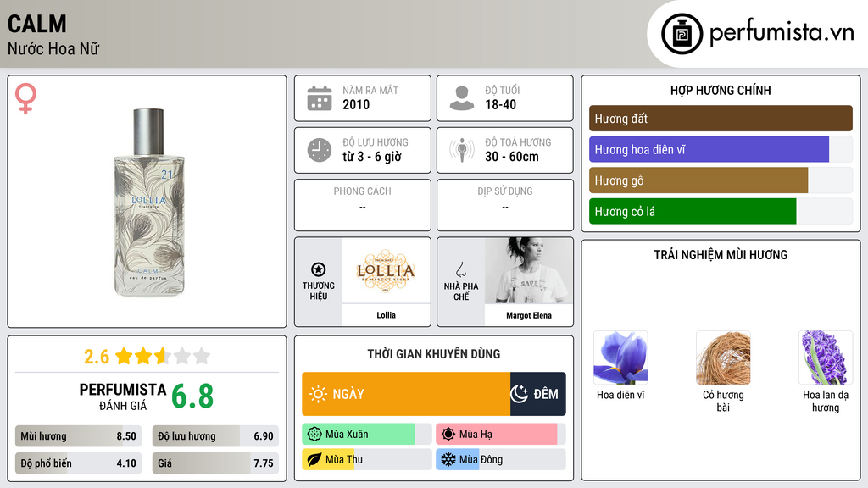Click the last grey rating star
The image size is (868, 488).
click(x=202, y=356)
